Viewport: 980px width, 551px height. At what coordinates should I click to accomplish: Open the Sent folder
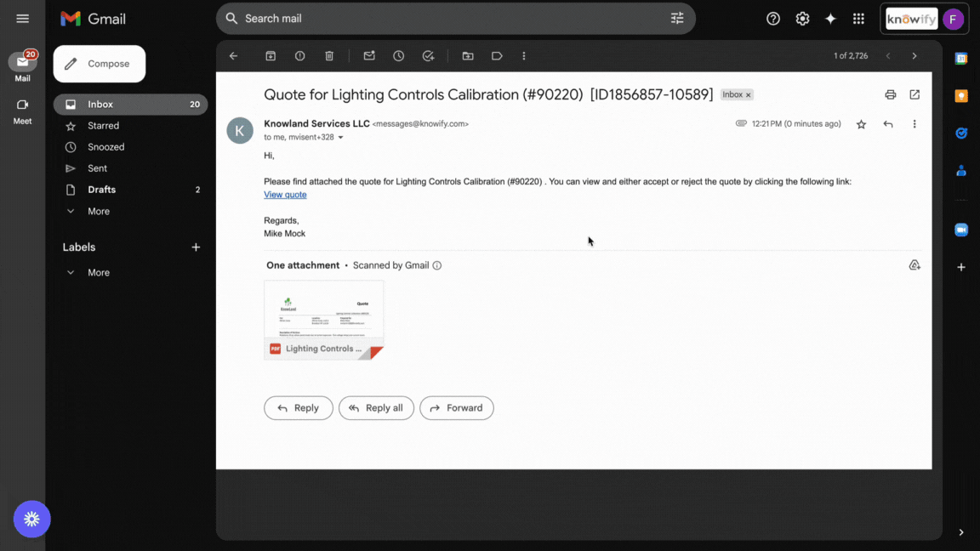pos(97,168)
